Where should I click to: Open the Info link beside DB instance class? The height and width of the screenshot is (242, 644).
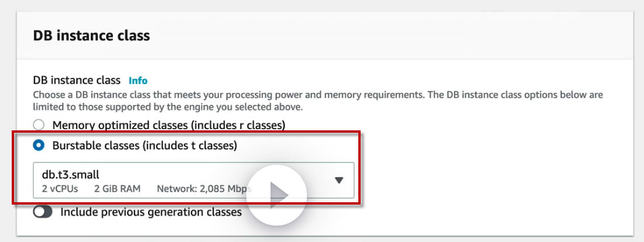click(138, 80)
